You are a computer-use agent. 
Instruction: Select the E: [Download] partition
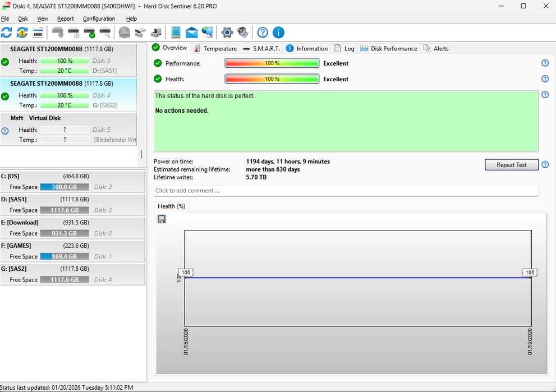(72, 228)
